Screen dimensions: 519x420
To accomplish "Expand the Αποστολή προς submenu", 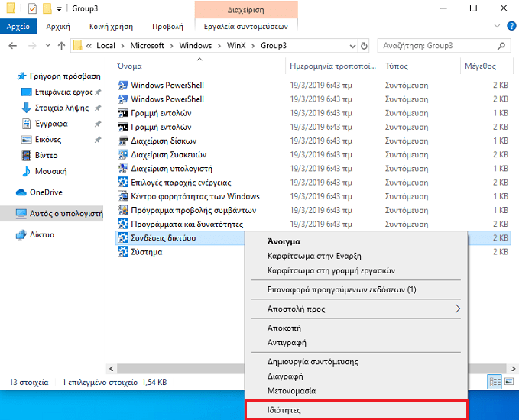I will coord(458,309).
